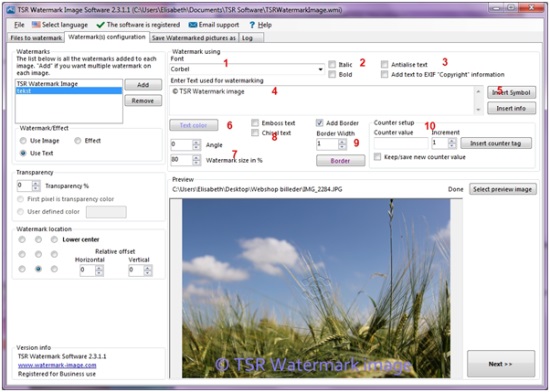
Task: Click the Border Width spinner arrows
Action: (342, 144)
